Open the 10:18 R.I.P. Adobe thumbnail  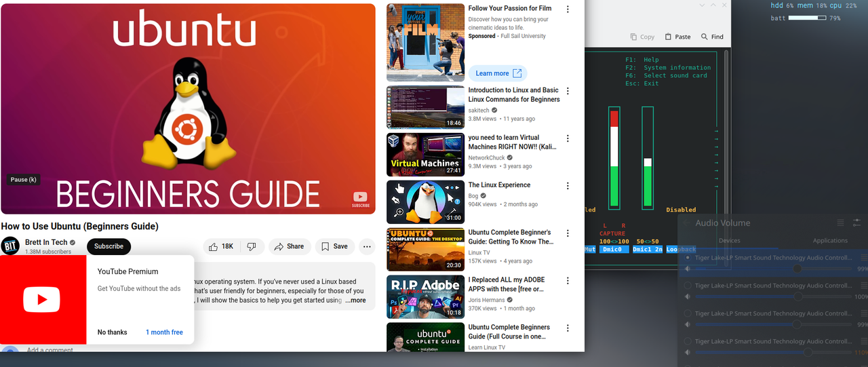tap(425, 297)
